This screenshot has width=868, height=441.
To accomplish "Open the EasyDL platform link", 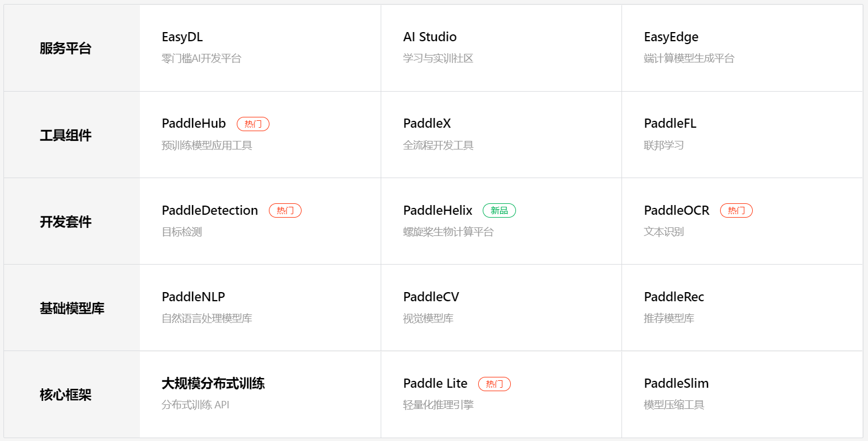I will coord(182,37).
